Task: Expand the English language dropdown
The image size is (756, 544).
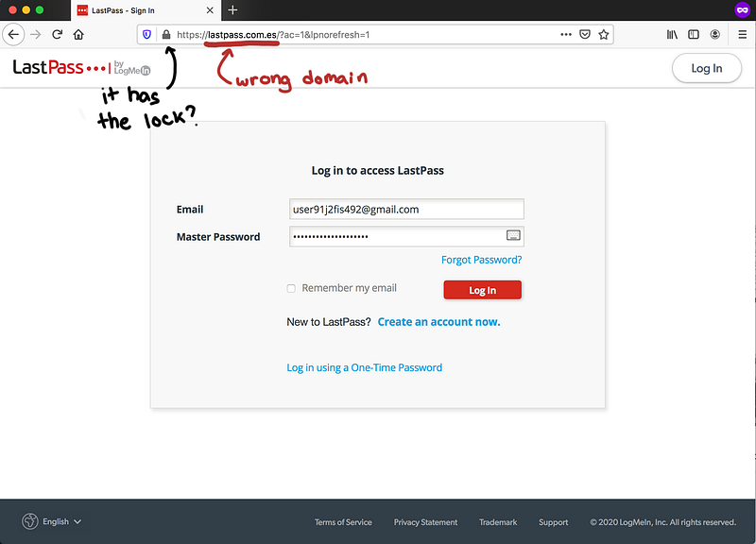Action: point(61,522)
